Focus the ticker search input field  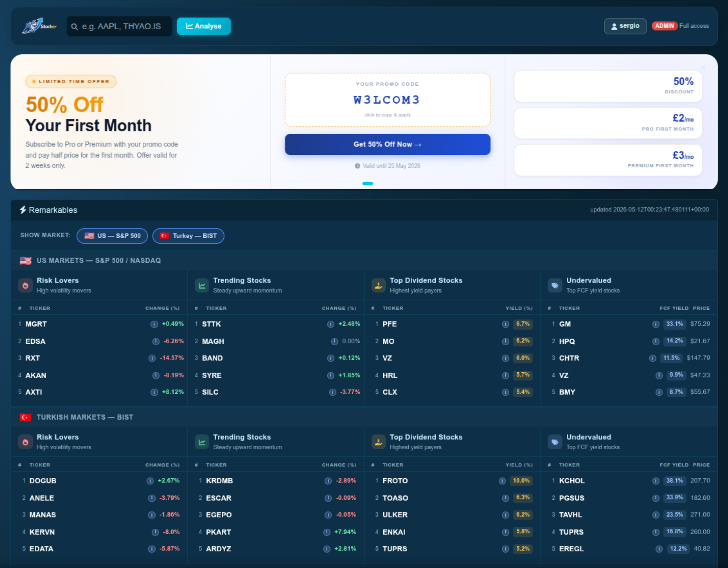[120, 26]
